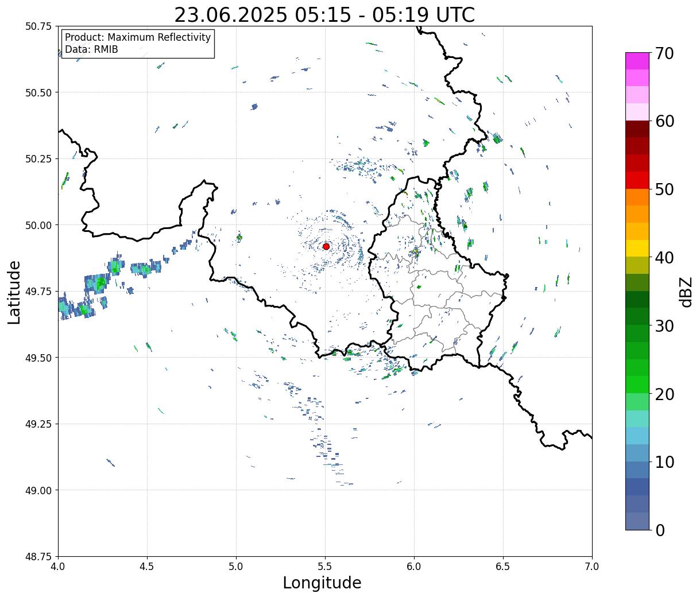Viewport: 700px width, 597px height.
Task: Click the colorbar tick label 40
Action: pyautogui.click(x=664, y=257)
